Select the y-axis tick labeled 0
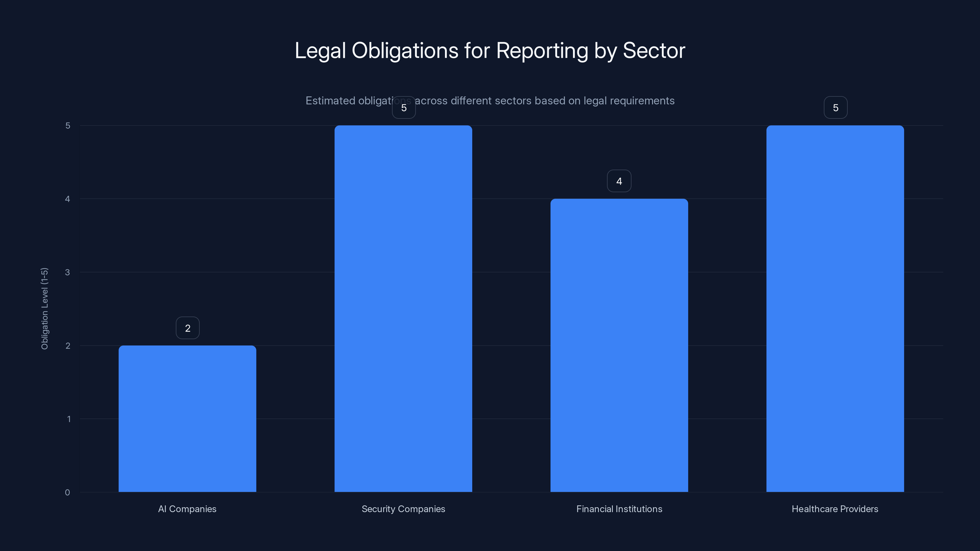Viewport: 980px width, 551px height. pyautogui.click(x=67, y=493)
